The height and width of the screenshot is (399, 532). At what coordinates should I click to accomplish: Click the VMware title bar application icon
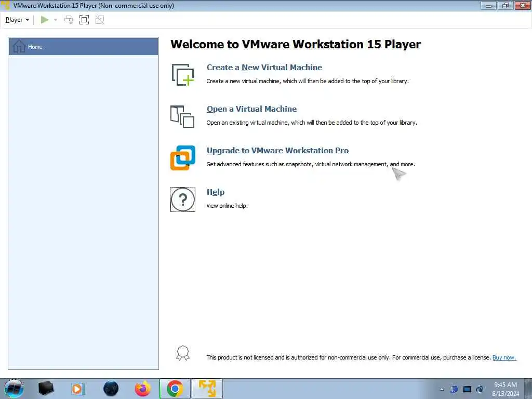point(6,5)
